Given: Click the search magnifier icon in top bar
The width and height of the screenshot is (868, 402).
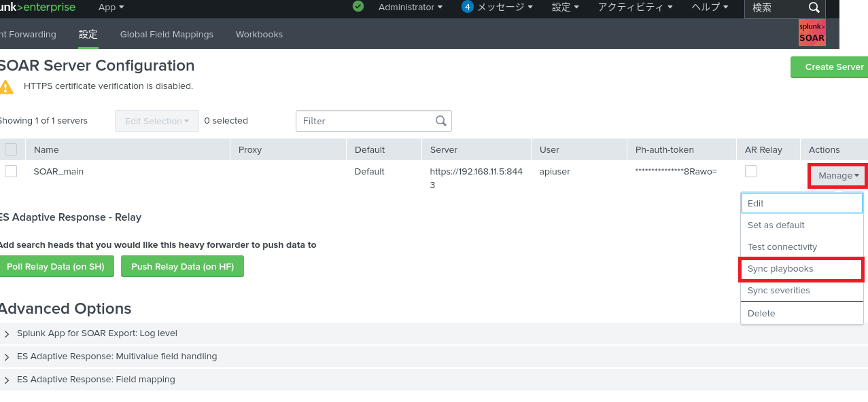Looking at the screenshot, I should click(814, 7).
